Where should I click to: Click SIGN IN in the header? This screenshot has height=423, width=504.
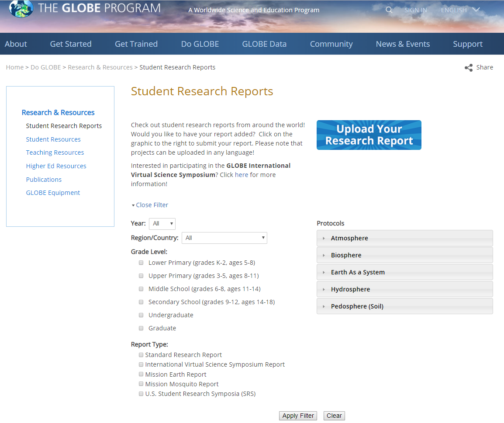click(416, 10)
